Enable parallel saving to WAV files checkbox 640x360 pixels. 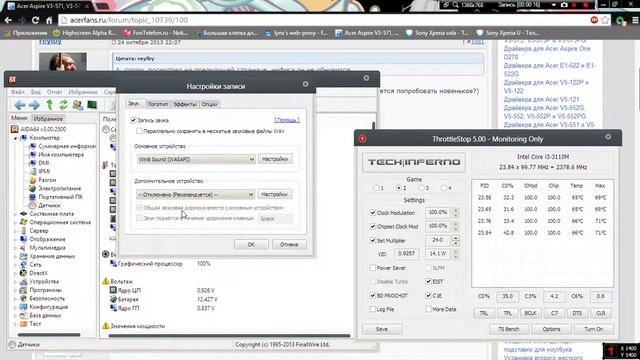[x=140, y=131]
